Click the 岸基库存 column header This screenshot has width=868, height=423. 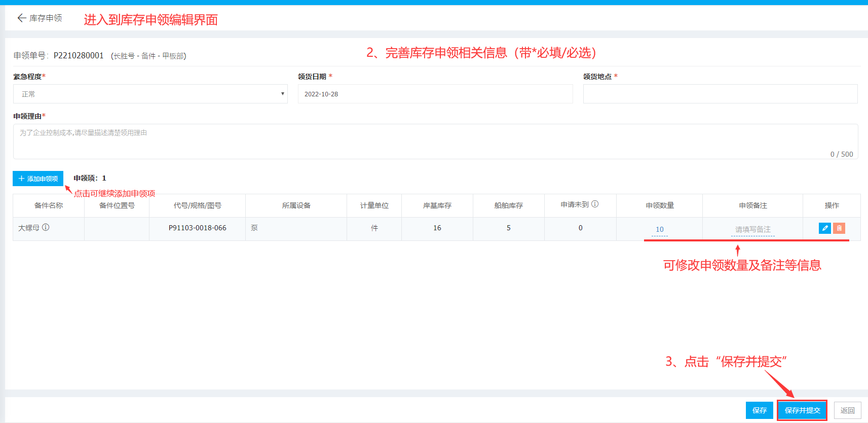point(437,205)
